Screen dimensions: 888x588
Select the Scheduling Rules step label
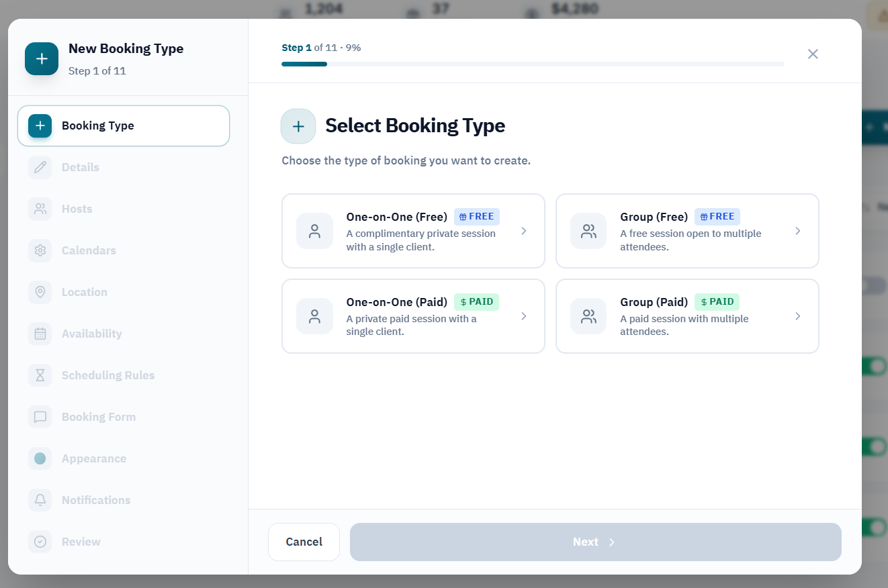(x=108, y=375)
